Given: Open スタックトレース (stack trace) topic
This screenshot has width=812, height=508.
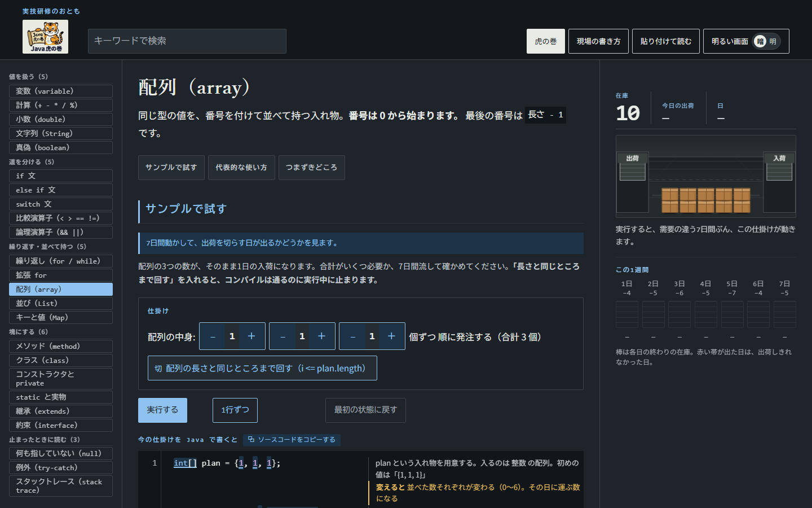Looking at the screenshot, I should click(x=61, y=486).
